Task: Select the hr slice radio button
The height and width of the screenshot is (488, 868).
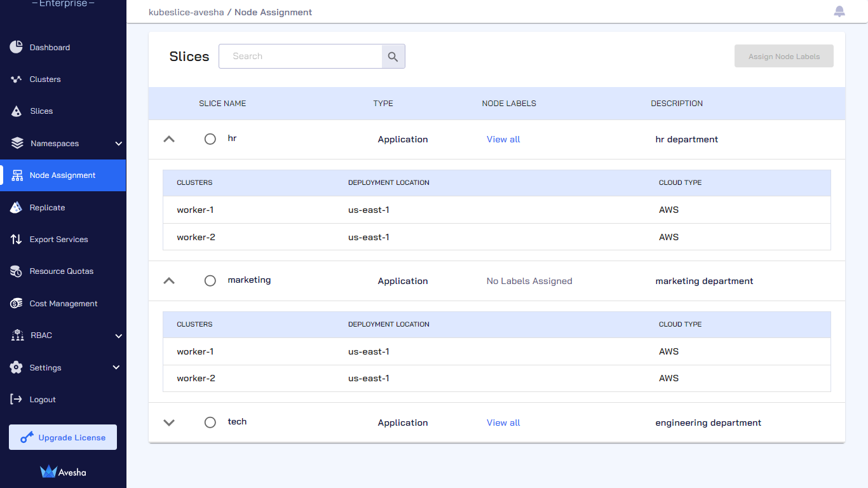Action: (x=210, y=139)
